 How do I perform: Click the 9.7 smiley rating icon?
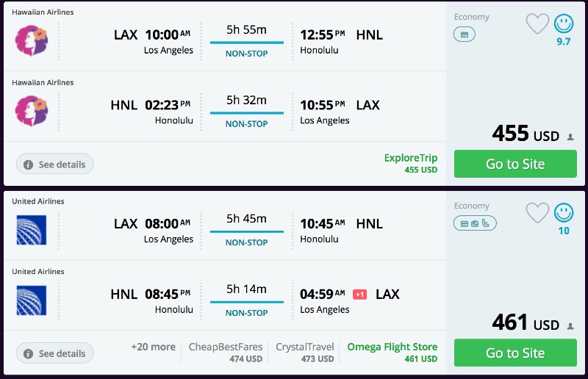coord(564,24)
